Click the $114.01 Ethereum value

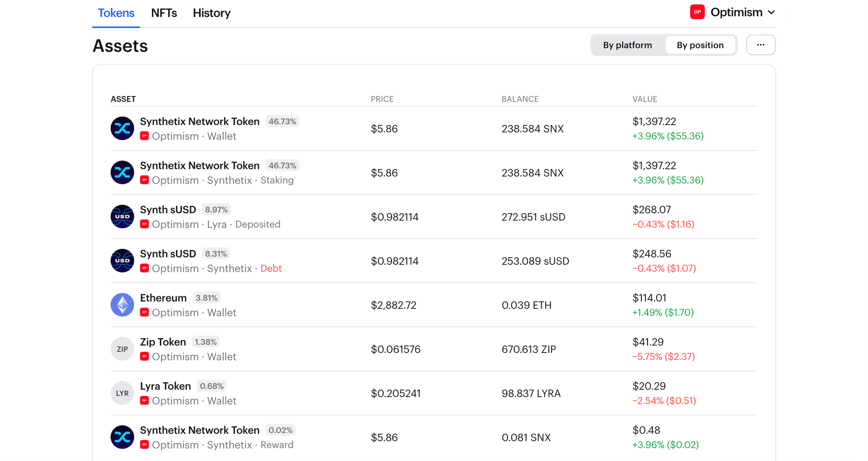click(649, 298)
